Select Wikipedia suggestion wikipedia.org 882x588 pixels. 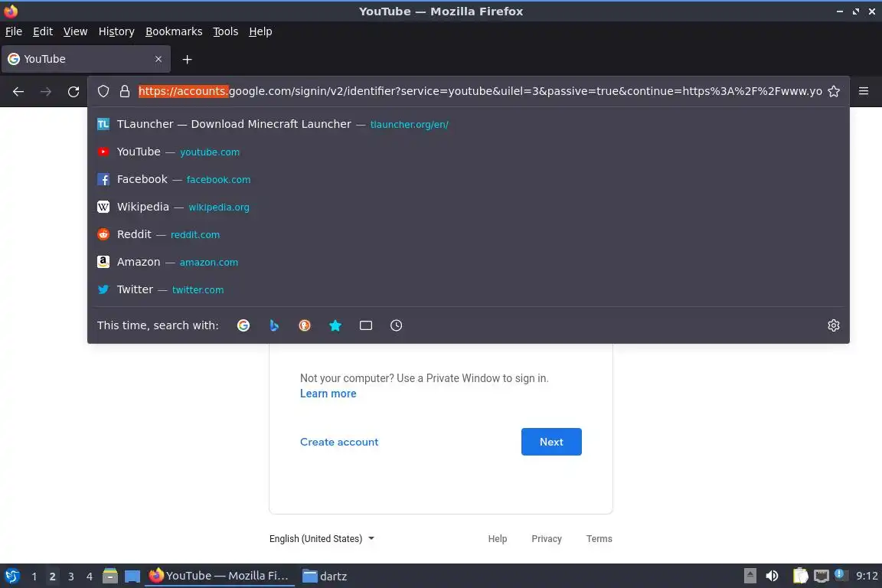coord(468,207)
